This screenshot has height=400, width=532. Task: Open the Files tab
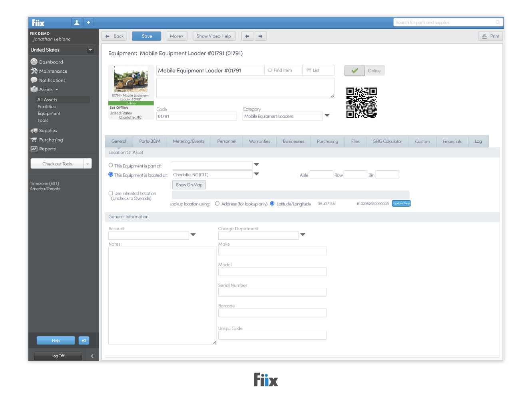[x=355, y=141]
